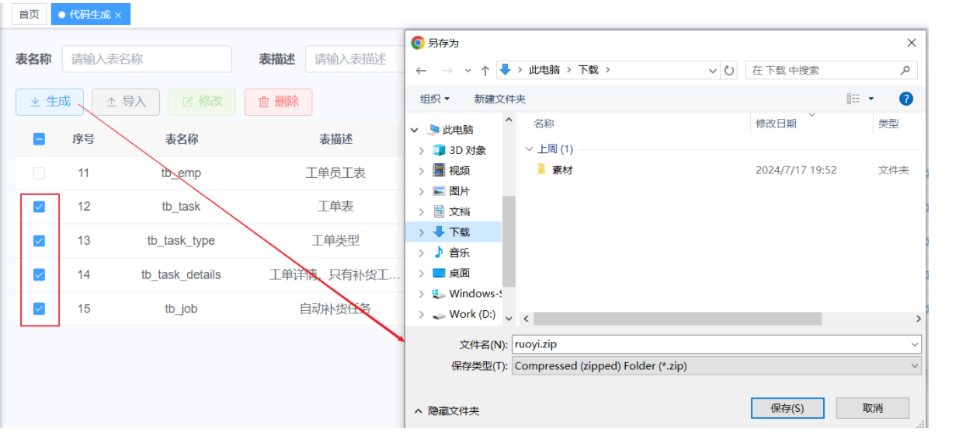Open the 文件名 dropdown arrow
This screenshot has height=436, width=980.
(x=915, y=344)
